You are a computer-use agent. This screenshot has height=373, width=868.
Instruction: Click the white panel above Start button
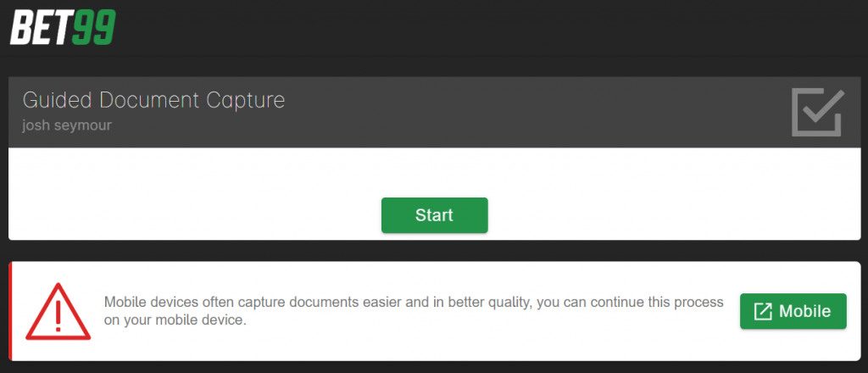tap(435, 172)
